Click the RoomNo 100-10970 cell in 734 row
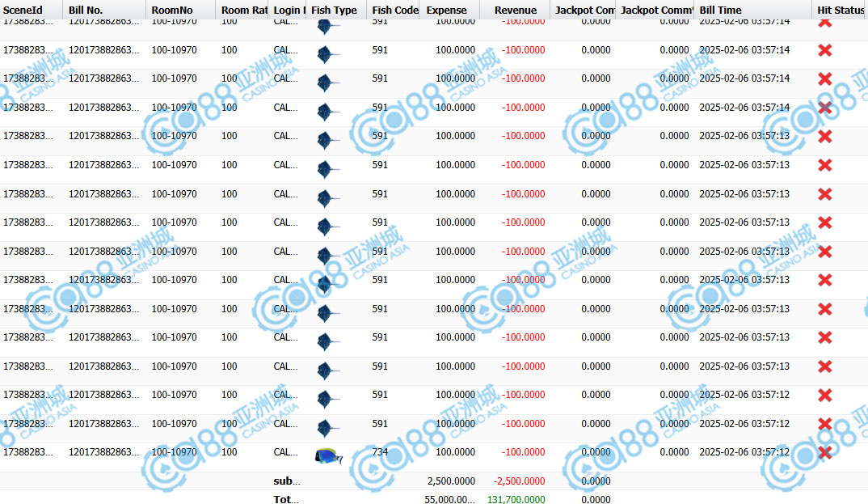868x504 pixels. click(174, 452)
